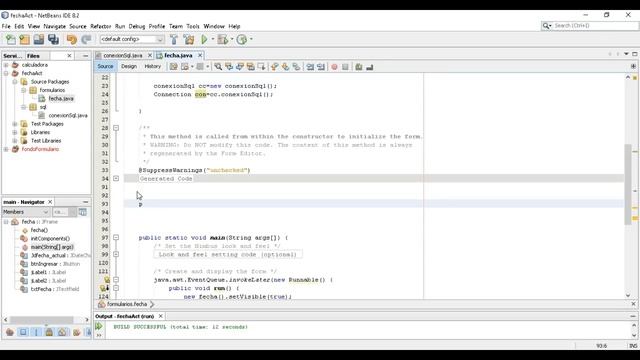Open the Tools menu
The image size is (640, 360).
pos(193,26)
